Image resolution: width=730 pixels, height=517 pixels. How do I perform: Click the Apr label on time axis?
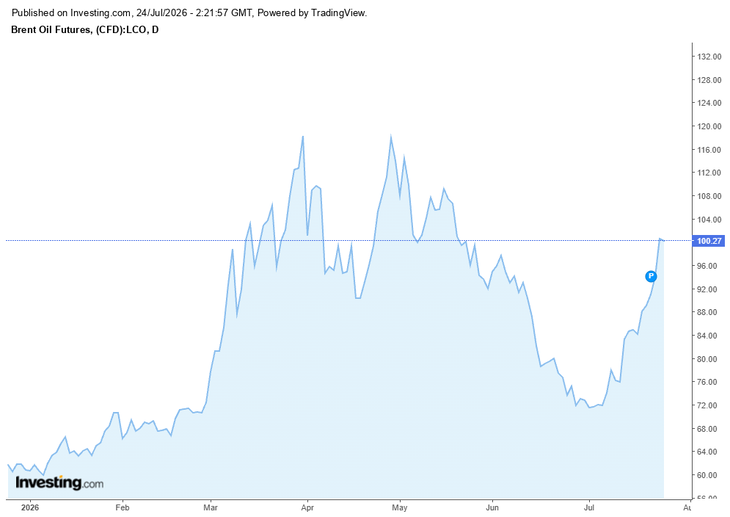click(x=307, y=507)
